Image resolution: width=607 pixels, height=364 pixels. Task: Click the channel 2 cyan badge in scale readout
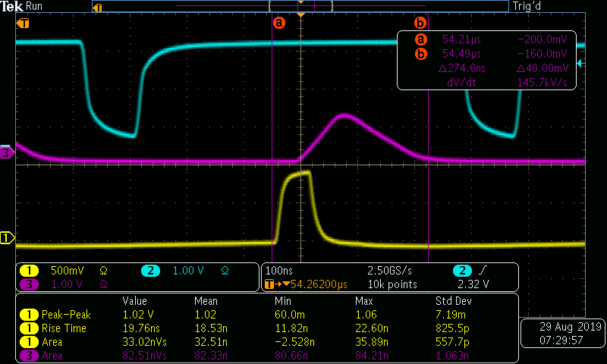click(150, 271)
